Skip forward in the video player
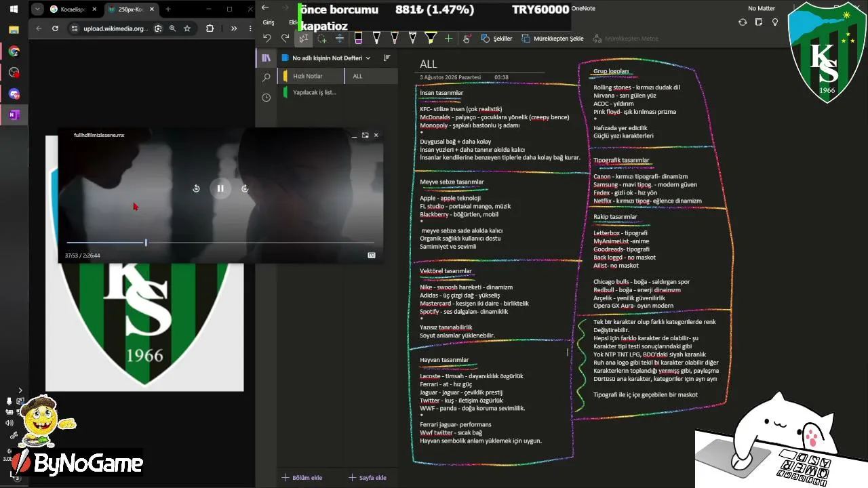Image resolution: width=868 pixels, height=488 pixels. pos(245,188)
